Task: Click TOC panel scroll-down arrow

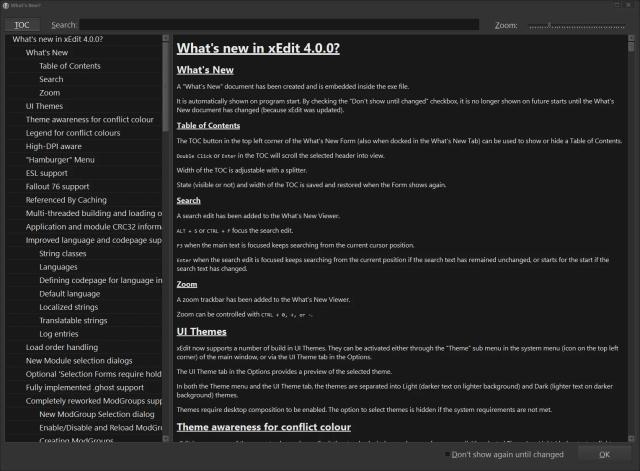Action: point(165,439)
